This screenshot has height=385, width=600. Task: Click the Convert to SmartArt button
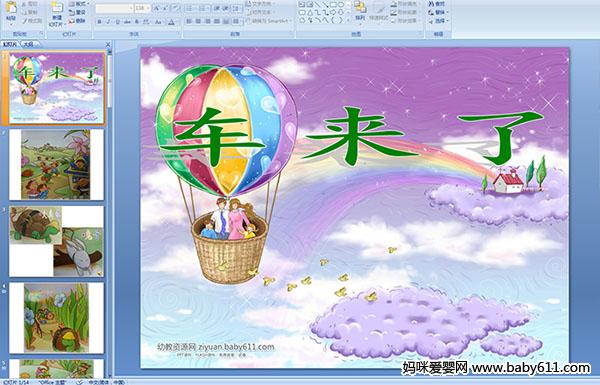pos(268,21)
